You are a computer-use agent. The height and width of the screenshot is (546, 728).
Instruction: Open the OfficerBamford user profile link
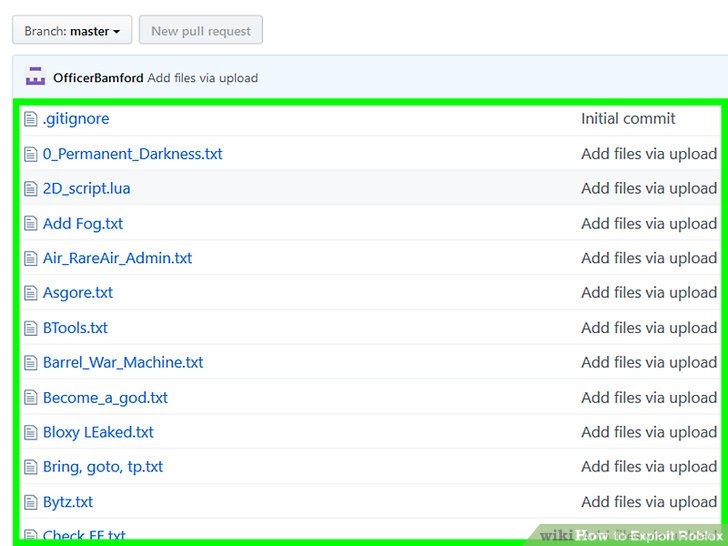pyautogui.click(x=98, y=78)
